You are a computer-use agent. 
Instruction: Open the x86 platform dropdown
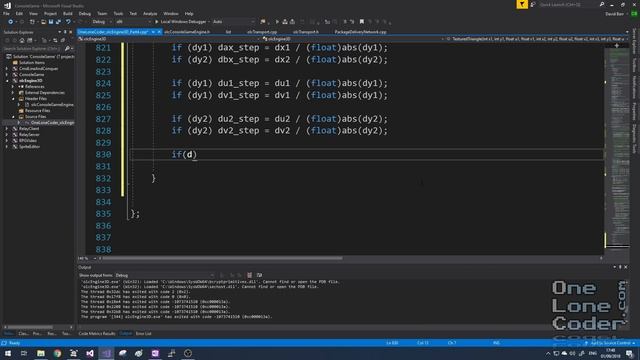(133, 22)
